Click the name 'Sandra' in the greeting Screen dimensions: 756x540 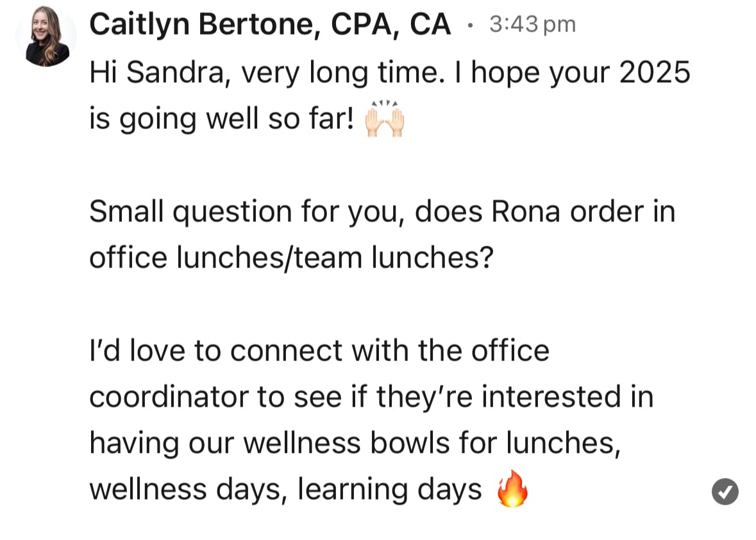tap(175, 73)
